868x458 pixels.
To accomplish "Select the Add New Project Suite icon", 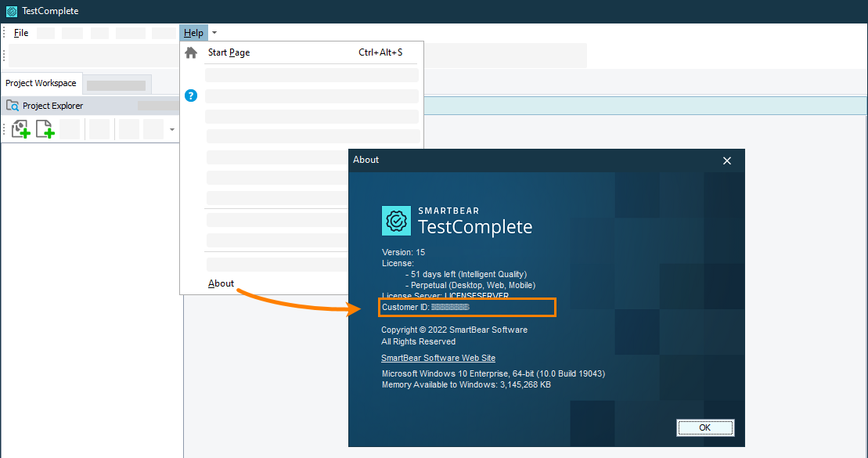I will click(20, 128).
